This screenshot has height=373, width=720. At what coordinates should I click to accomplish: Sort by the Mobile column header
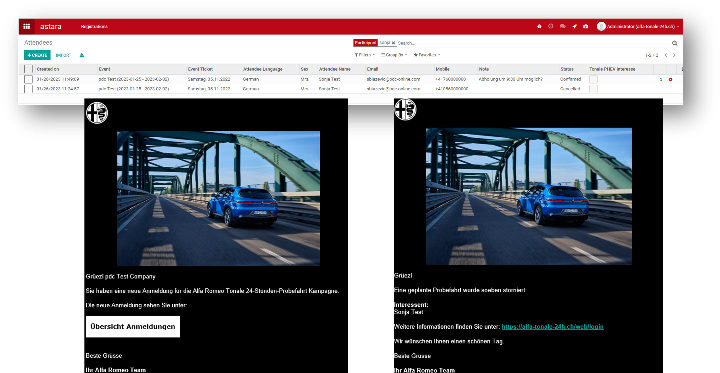442,69
